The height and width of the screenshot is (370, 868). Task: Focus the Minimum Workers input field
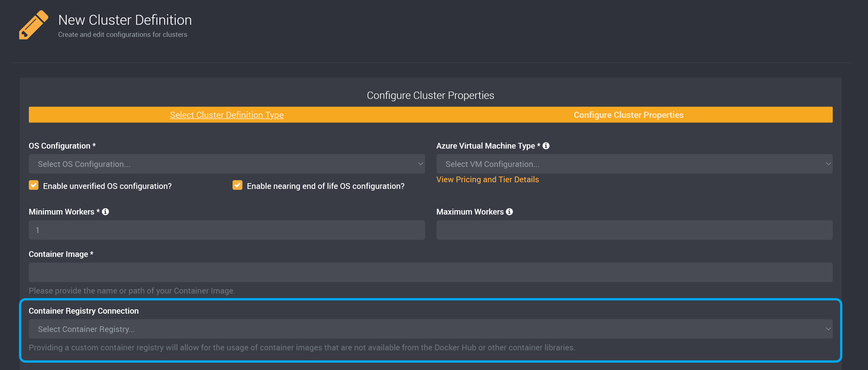(x=227, y=230)
